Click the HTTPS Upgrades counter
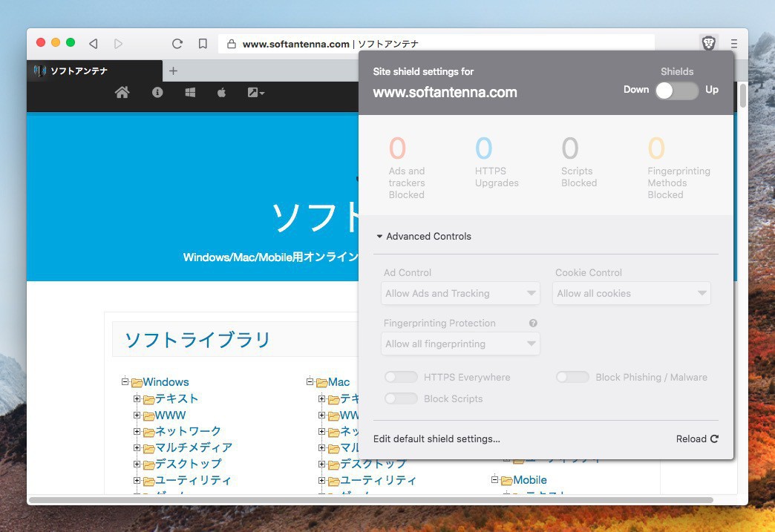 (497, 162)
